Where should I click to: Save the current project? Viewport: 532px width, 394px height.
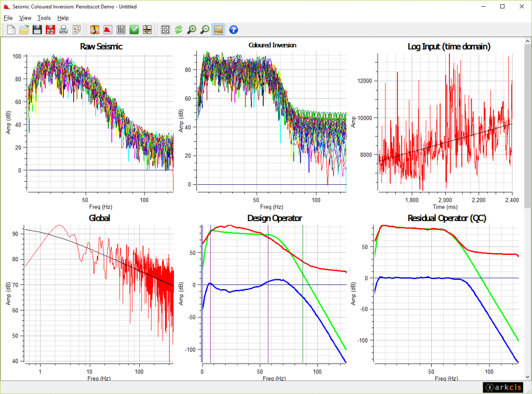pyautogui.click(x=37, y=30)
